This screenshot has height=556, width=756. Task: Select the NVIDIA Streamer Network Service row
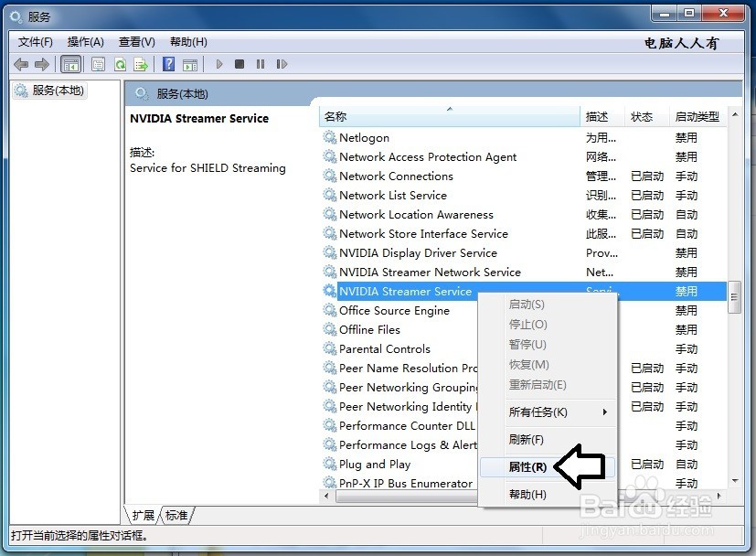(x=523, y=272)
